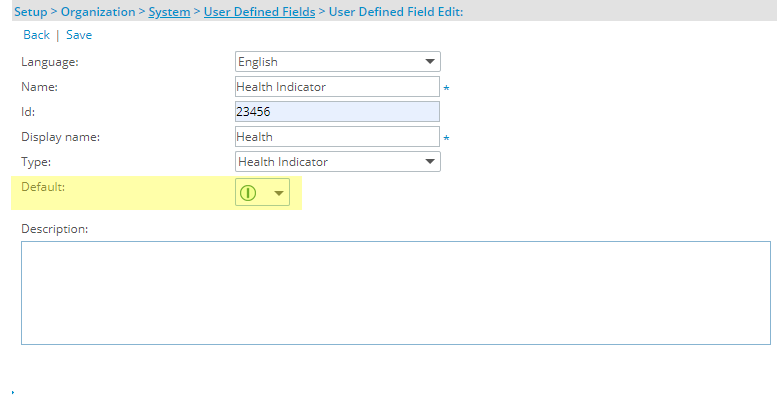Select the Id field with 23456
Image resolution: width=777 pixels, height=416 pixels.
click(x=337, y=112)
